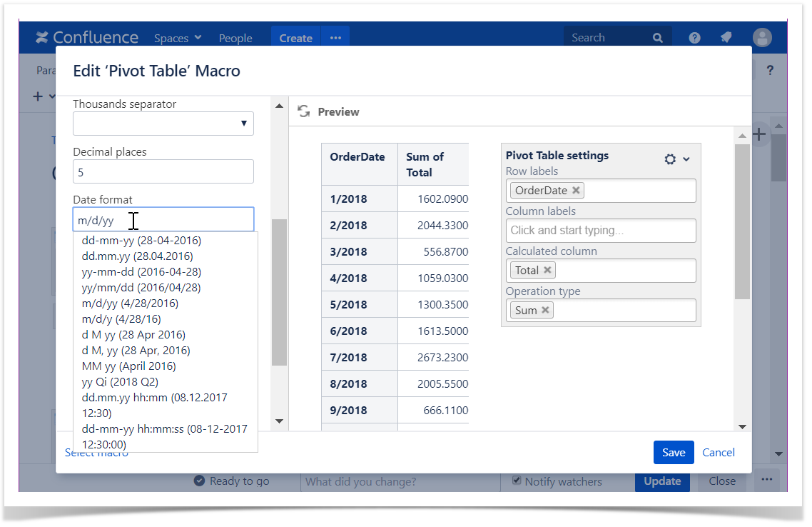Click the Save button
This screenshot has height=527, width=812.
[673, 452]
